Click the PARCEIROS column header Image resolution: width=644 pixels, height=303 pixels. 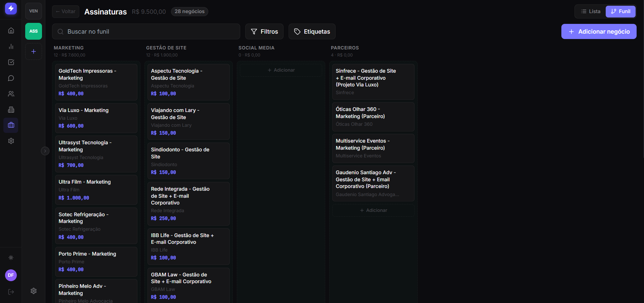point(345,48)
